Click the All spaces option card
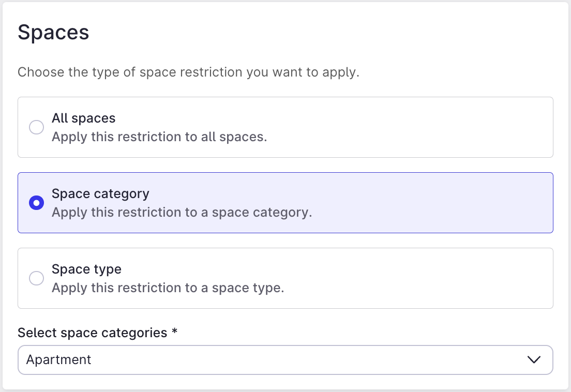571x392 pixels. point(285,127)
